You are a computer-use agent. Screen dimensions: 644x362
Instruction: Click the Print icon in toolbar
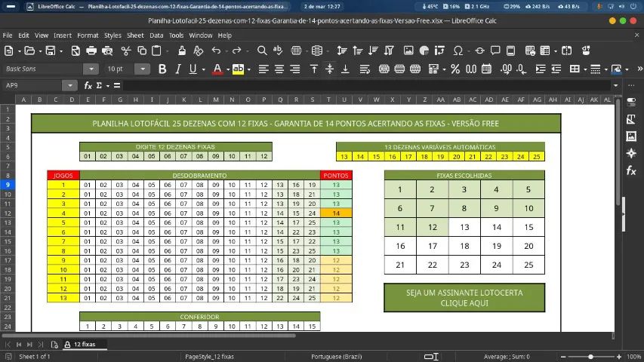(x=91, y=51)
